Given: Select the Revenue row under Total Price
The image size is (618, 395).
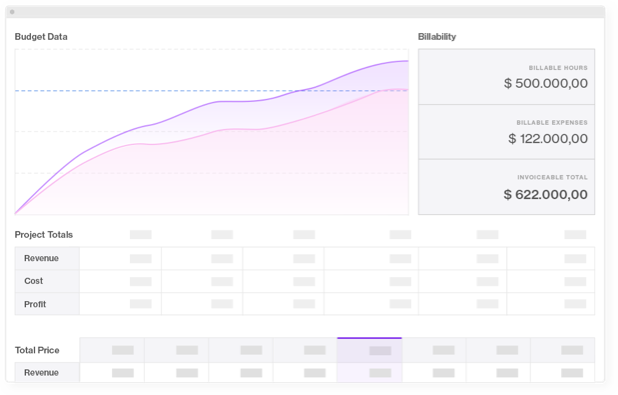Looking at the screenshot, I should coord(305,373).
